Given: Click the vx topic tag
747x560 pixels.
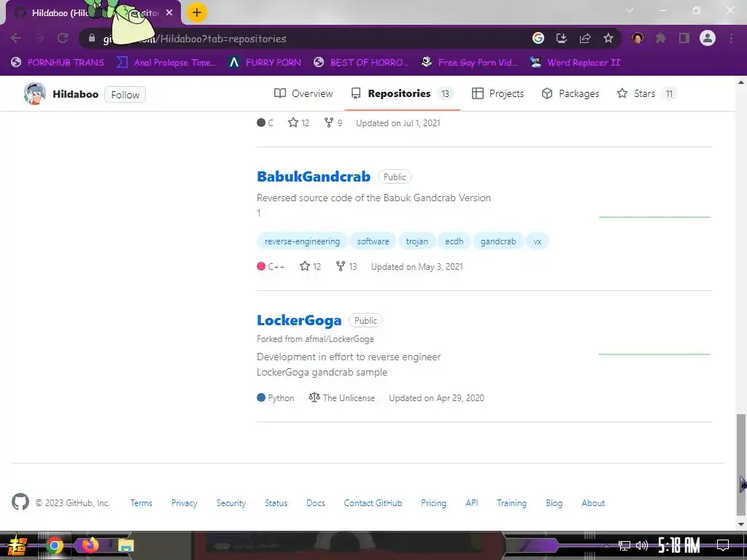Looking at the screenshot, I should (538, 241).
